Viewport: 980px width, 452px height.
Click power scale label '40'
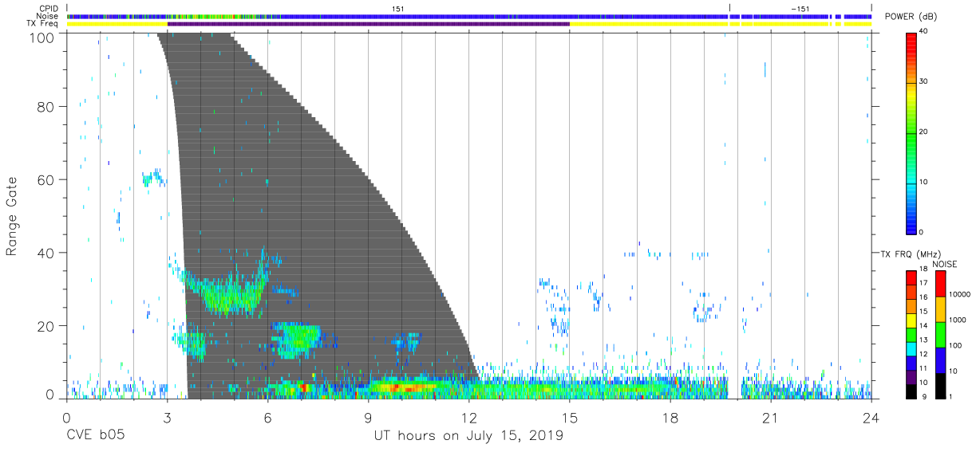pyautogui.click(x=924, y=32)
